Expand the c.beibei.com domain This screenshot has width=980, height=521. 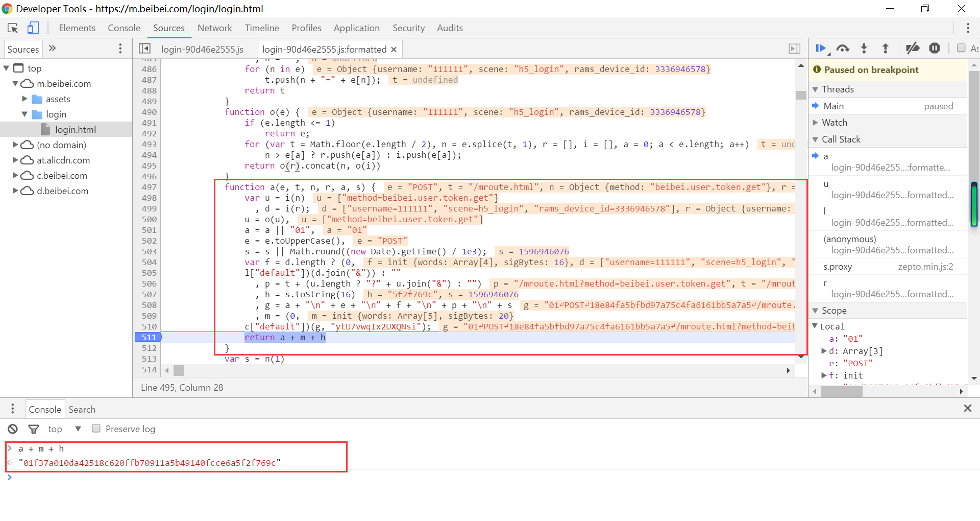coord(15,175)
